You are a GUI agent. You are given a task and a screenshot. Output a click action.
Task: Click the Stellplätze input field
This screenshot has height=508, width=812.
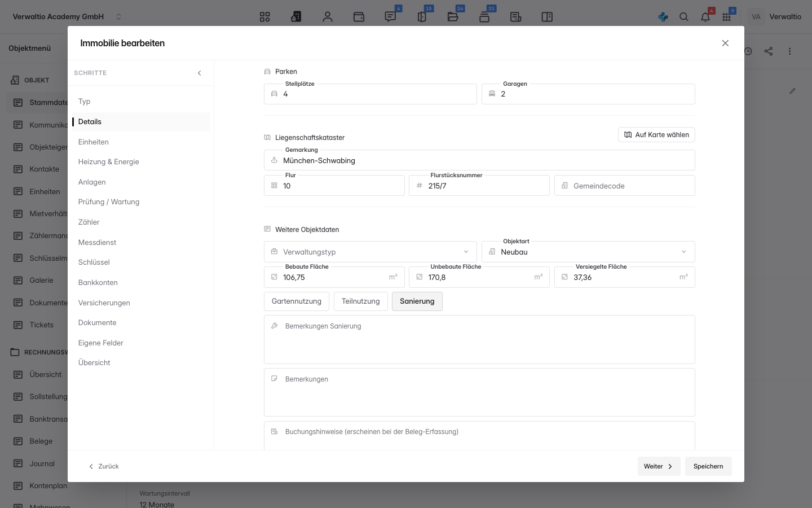[370, 94]
